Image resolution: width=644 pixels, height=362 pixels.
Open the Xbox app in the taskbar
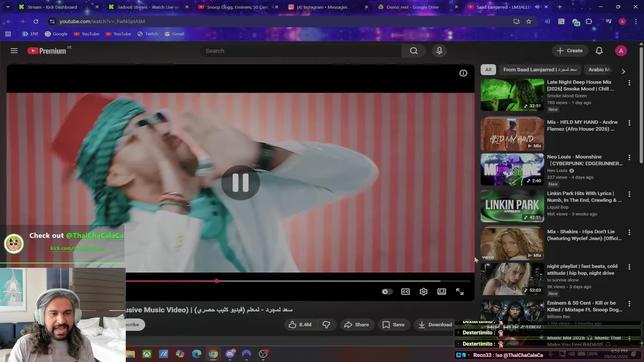[x=146, y=354]
